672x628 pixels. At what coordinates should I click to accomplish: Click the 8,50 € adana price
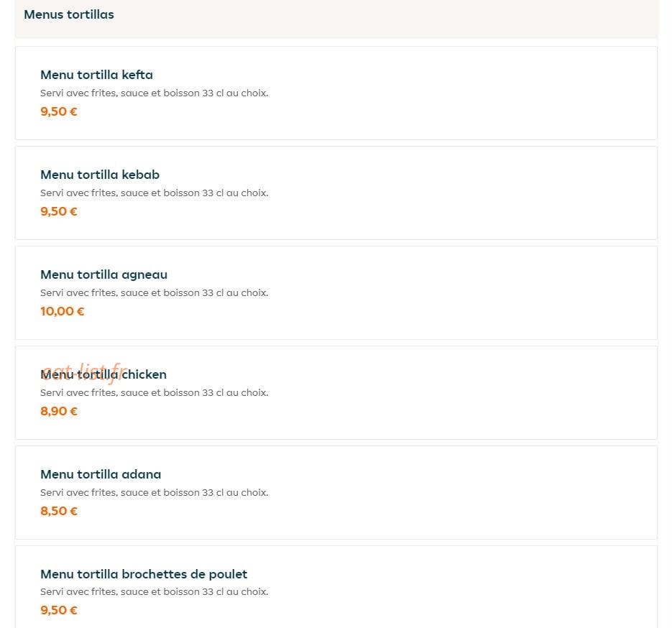pyautogui.click(x=59, y=511)
